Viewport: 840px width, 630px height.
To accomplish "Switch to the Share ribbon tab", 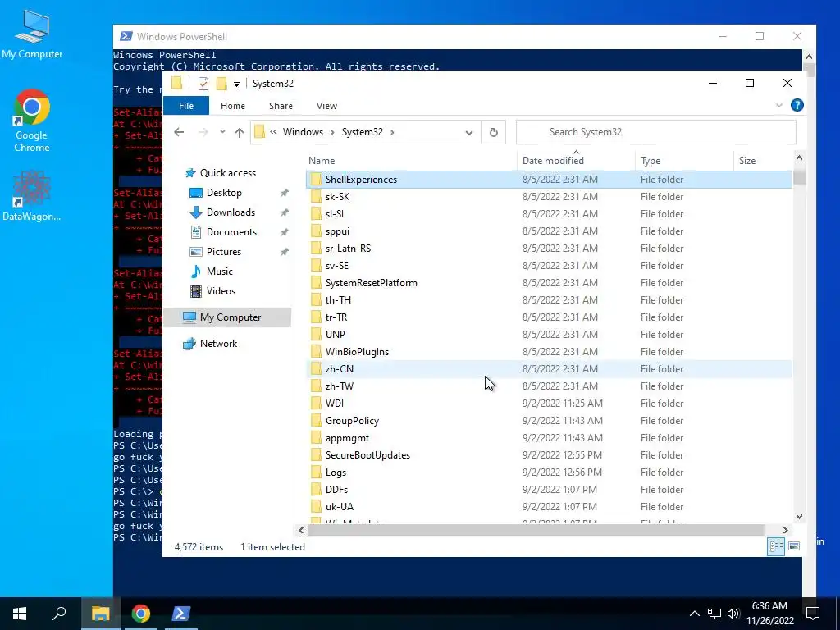I will [281, 106].
